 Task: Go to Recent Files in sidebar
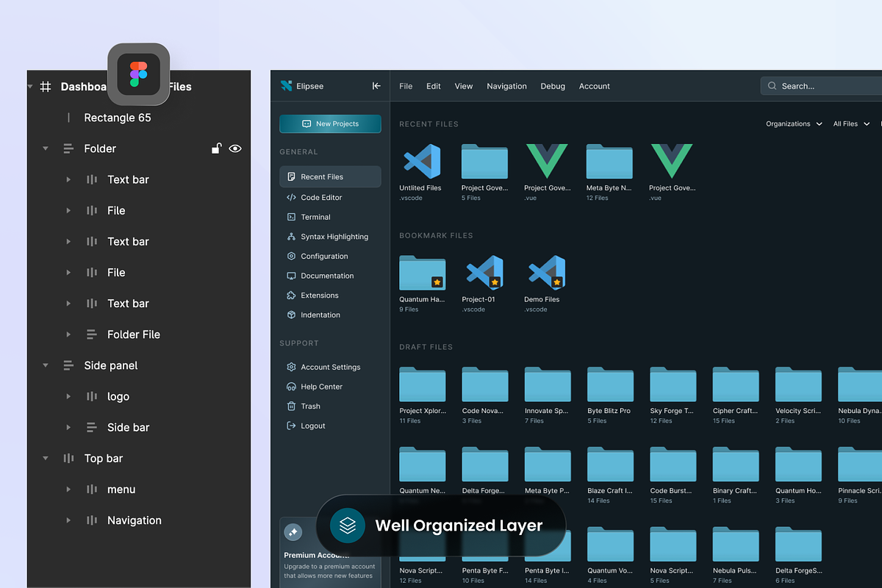330,176
